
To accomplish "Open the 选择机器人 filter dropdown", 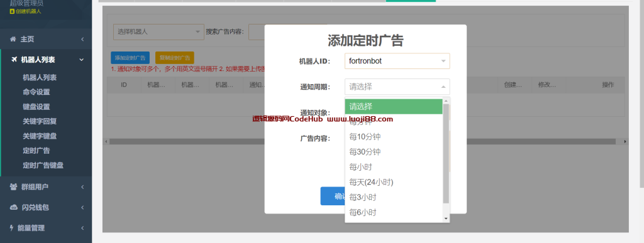I will coord(158,31).
